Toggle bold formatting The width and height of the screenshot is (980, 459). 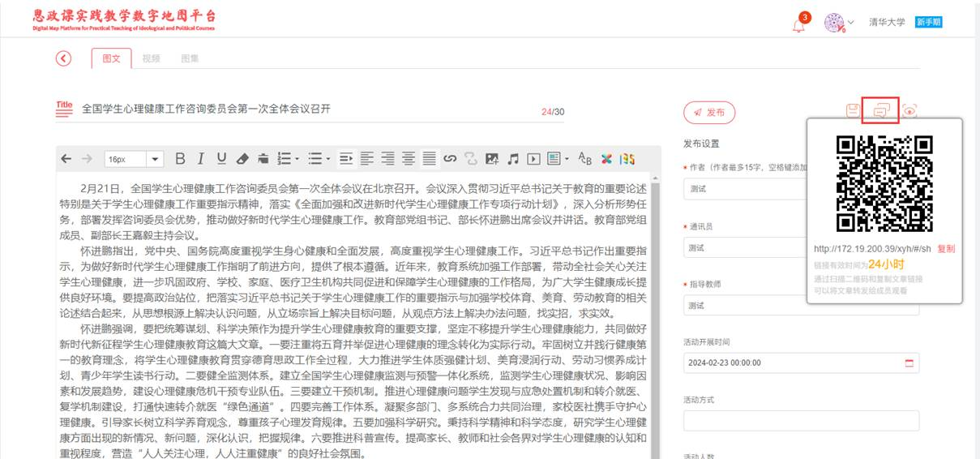180,159
